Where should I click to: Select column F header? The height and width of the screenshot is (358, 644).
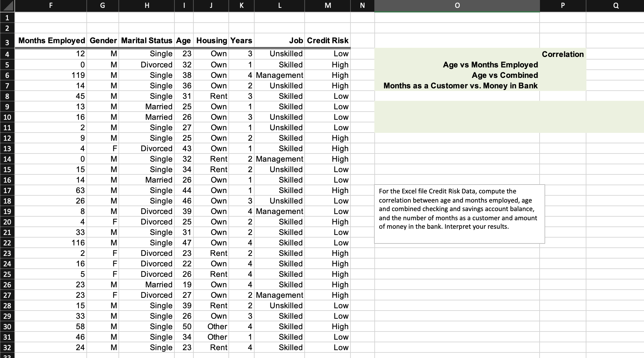[x=51, y=6]
